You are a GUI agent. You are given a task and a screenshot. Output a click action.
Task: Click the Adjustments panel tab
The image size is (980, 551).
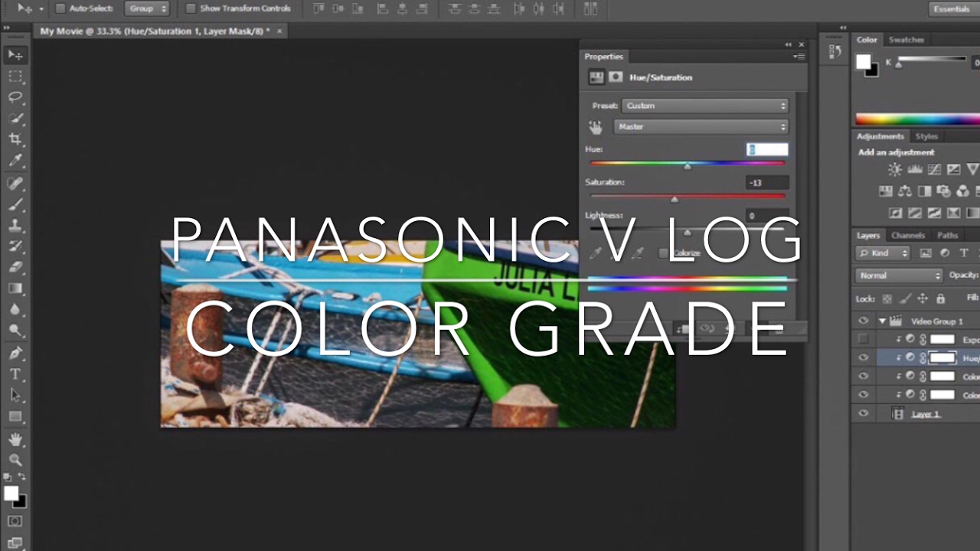[x=880, y=136]
